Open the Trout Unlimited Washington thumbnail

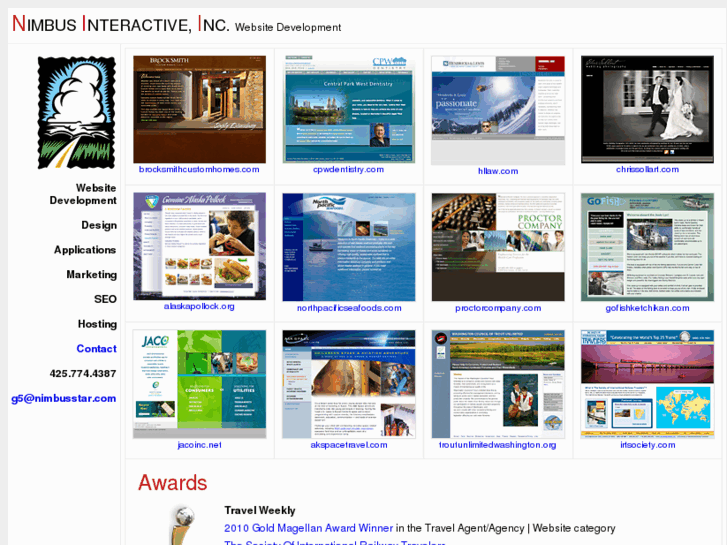498,384
